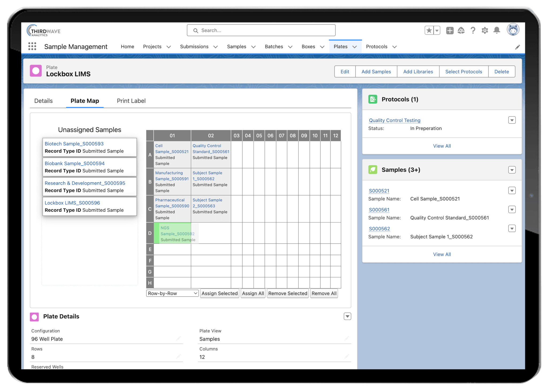The height and width of the screenshot is (392, 548).
Task: Click the pink Plate record icon
Action: coord(36,71)
